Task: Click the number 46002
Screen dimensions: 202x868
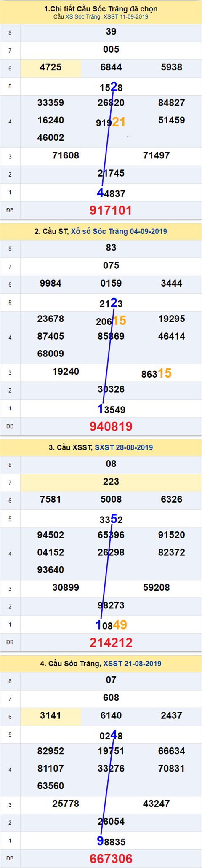Action: (x=50, y=137)
